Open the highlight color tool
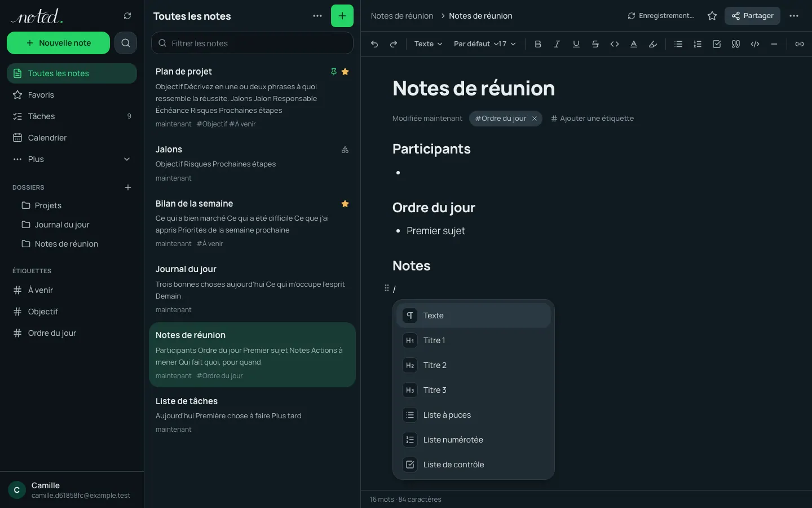Viewport: 812px width, 508px height. pyautogui.click(x=653, y=44)
